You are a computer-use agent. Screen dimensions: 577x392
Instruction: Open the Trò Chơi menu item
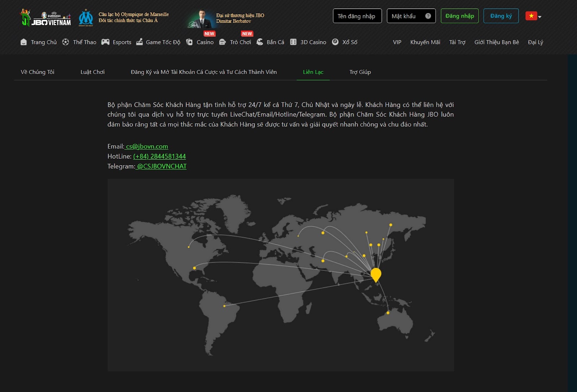pos(241,42)
